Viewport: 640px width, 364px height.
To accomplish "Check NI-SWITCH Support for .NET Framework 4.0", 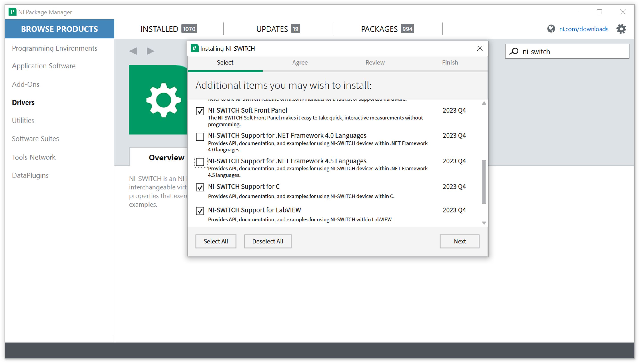I will pyautogui.click(x=200, y=137).
